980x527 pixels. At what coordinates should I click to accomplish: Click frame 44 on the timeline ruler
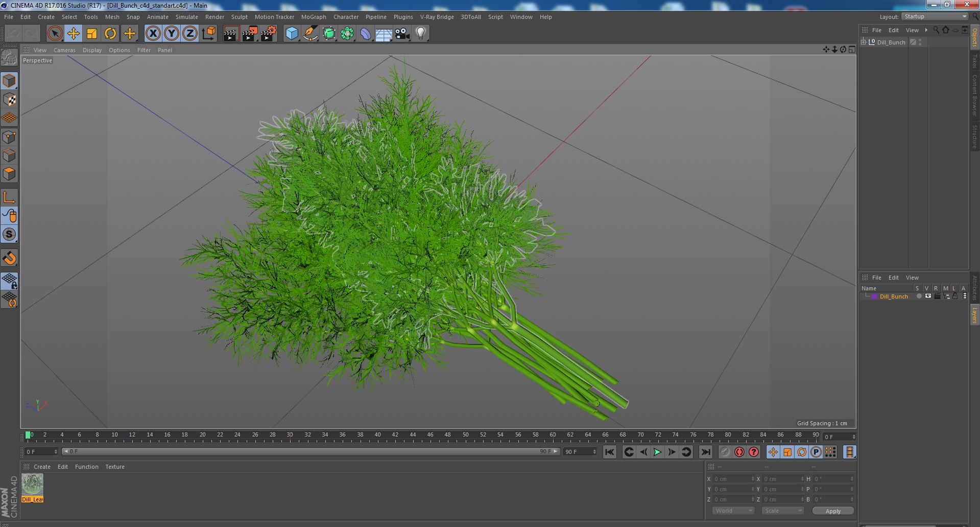(413, 435)
